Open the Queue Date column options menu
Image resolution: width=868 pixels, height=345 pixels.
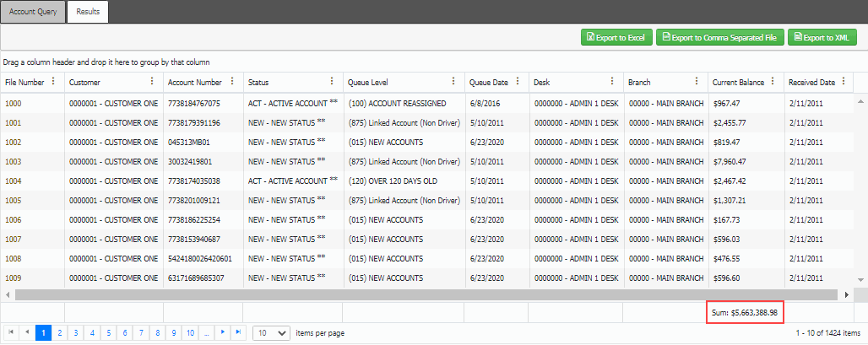(x=516, y=82)
